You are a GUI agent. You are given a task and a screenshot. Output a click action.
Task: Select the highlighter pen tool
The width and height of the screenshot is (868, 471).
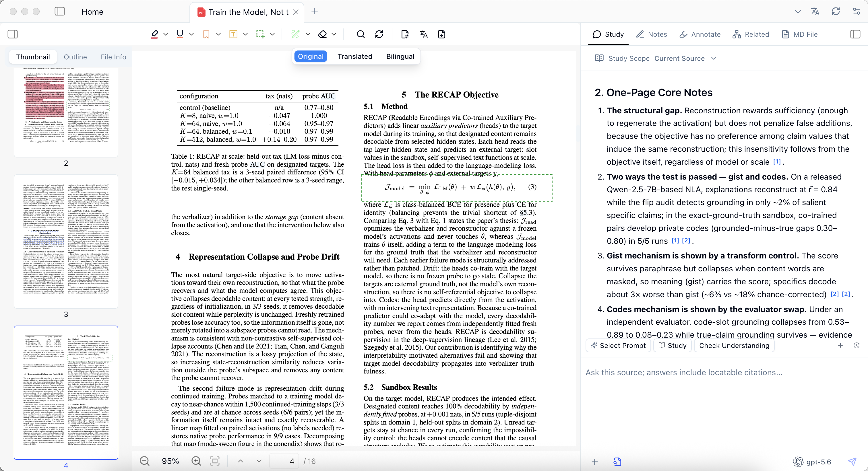pyautogui.click(x=154, y=34)
